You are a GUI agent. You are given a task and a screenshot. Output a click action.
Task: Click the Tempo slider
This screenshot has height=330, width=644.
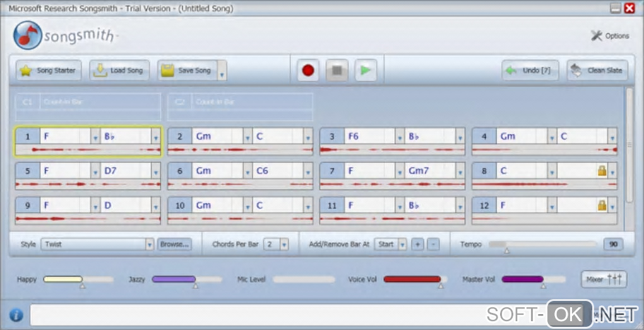coord(542,244)
